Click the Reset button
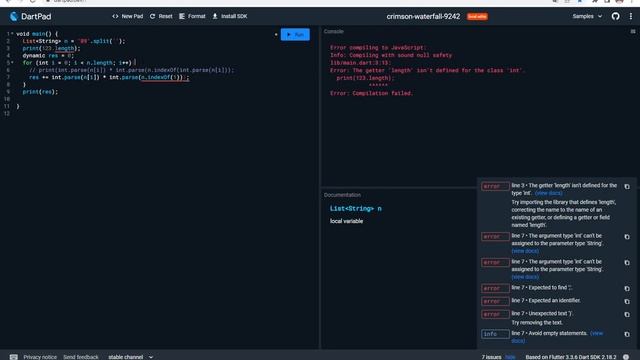This screenshot has width=640, height=360. 161,16
